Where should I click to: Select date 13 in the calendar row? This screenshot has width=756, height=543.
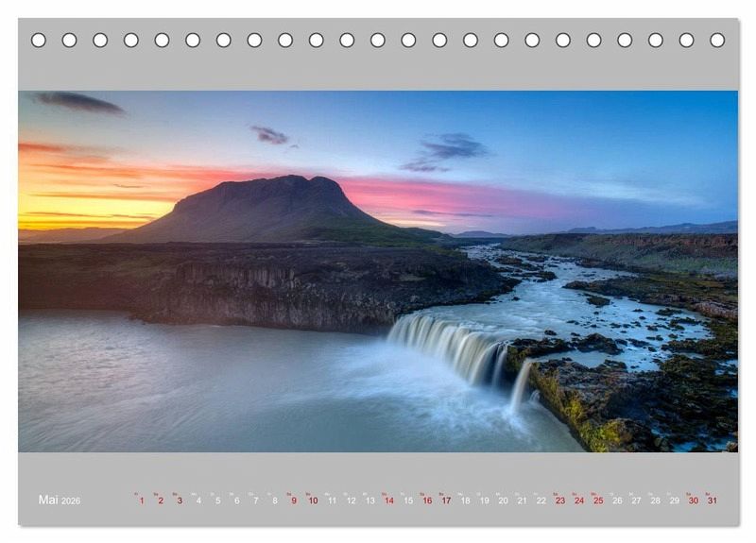tap(369, 501)
